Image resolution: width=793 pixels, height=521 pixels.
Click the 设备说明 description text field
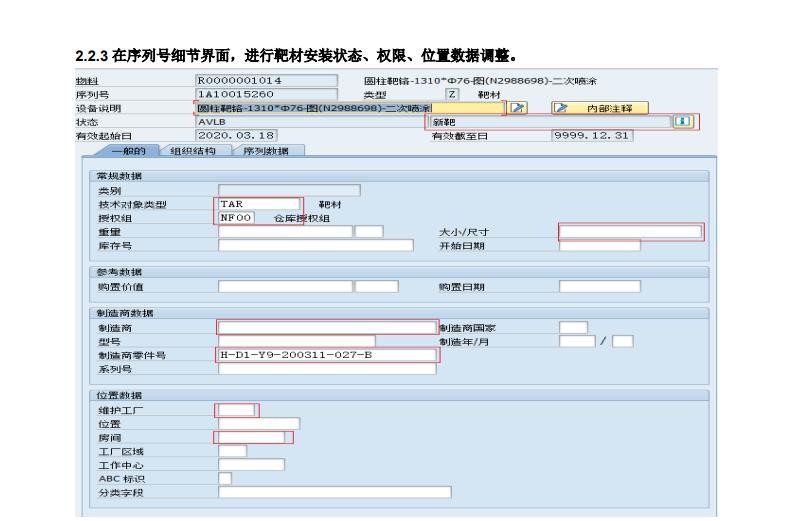coord(312,108)
